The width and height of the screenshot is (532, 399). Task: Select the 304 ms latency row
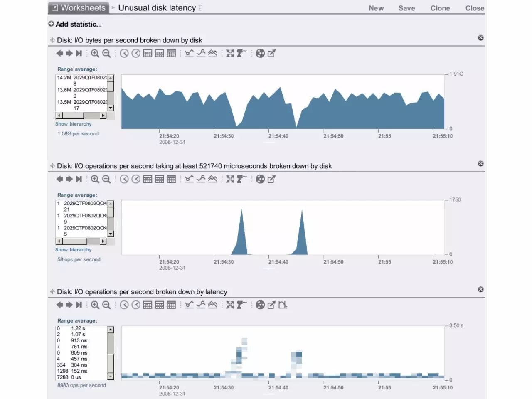81,365
